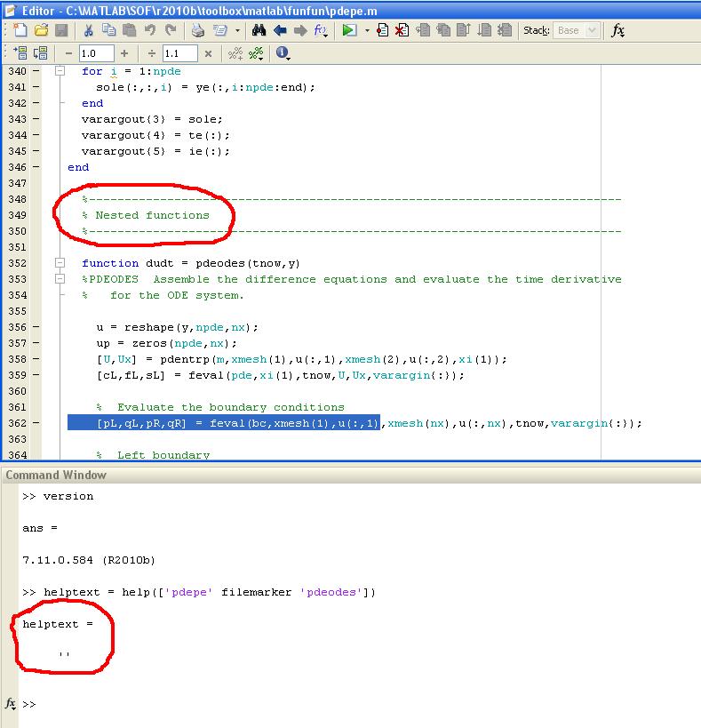This screenshot has height=728, width=701.
Task: Open Find with the binoculars icon
Action: pos(259,30)
